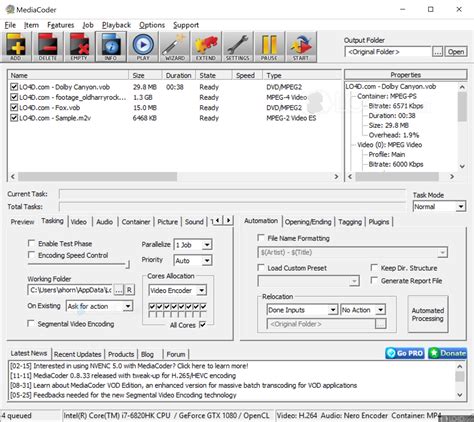This screenshot has height=422, width=474.
Task: Click the PLAY toolbar icon
Action: coord(143,47)
